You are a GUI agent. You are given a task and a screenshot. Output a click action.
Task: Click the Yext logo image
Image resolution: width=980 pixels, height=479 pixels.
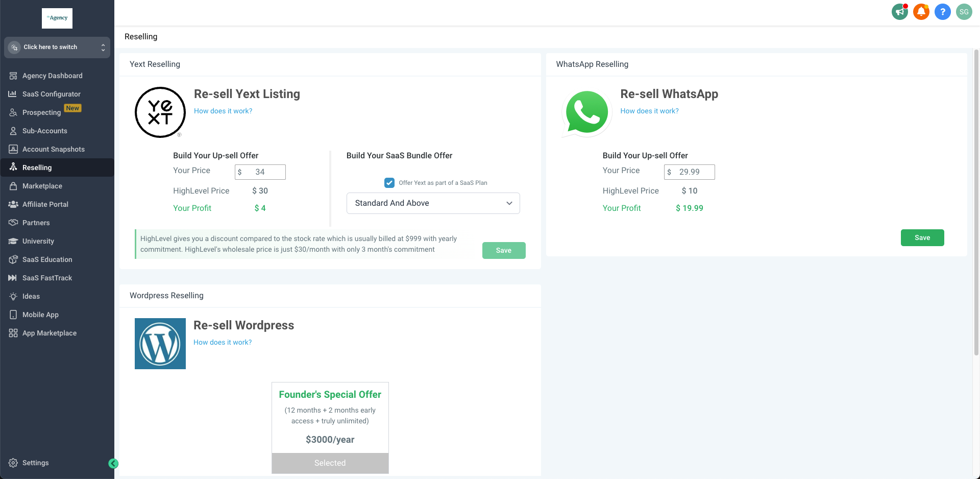point(160,112)
